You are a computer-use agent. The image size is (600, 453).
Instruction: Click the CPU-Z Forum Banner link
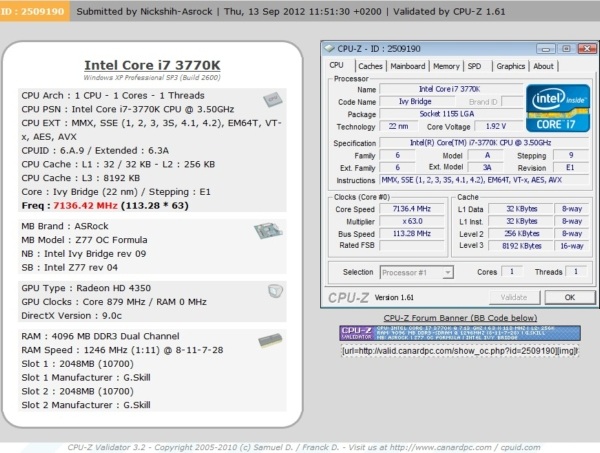click(x=460, y=318)
